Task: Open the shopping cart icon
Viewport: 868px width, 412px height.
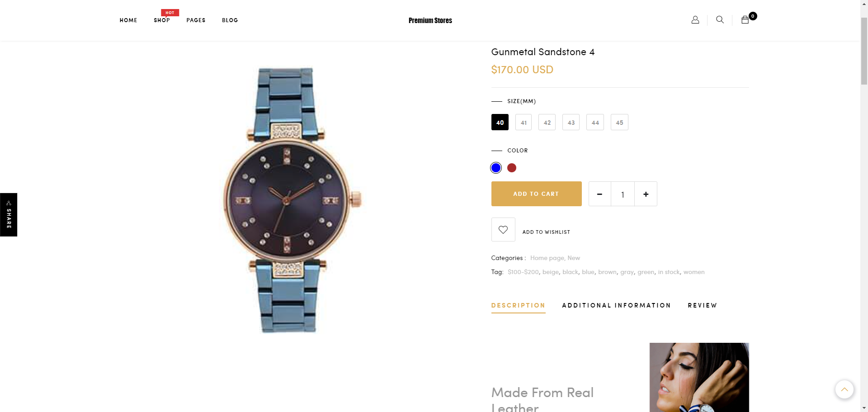Action: (745, 20)
